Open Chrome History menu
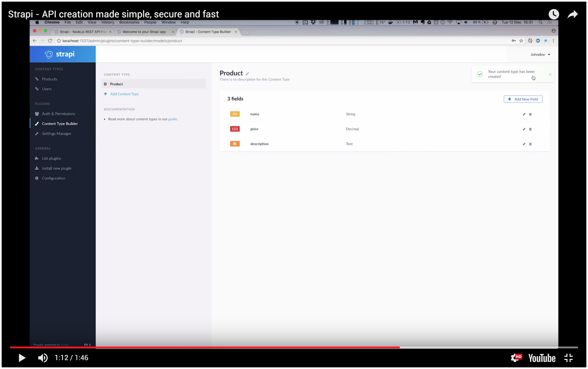 tap(108, 22)
